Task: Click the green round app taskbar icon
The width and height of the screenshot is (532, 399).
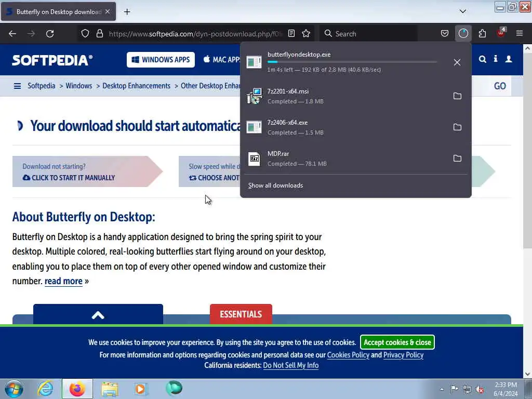Action: (x=174, y=388)
